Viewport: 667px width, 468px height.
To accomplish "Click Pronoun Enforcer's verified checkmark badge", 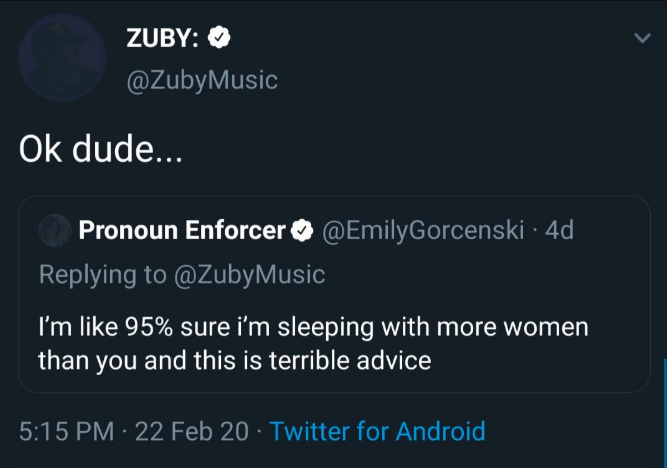I will [x=301, y=231].
